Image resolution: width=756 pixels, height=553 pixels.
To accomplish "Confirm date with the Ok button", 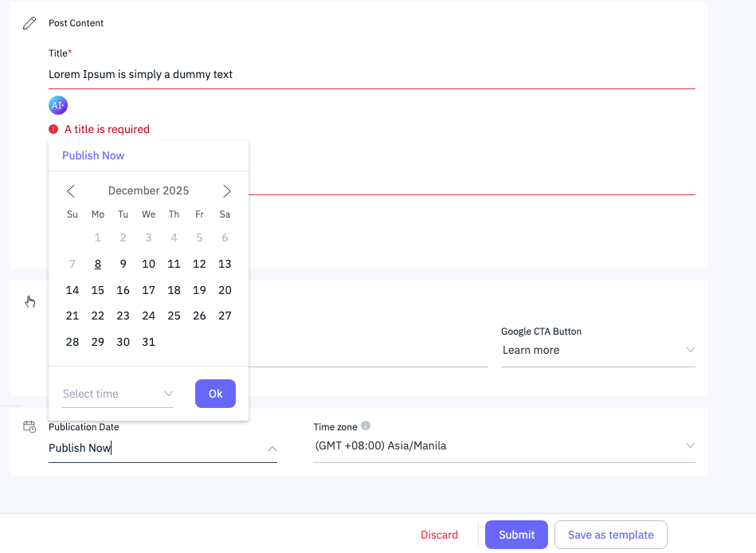I will [215, 394].
